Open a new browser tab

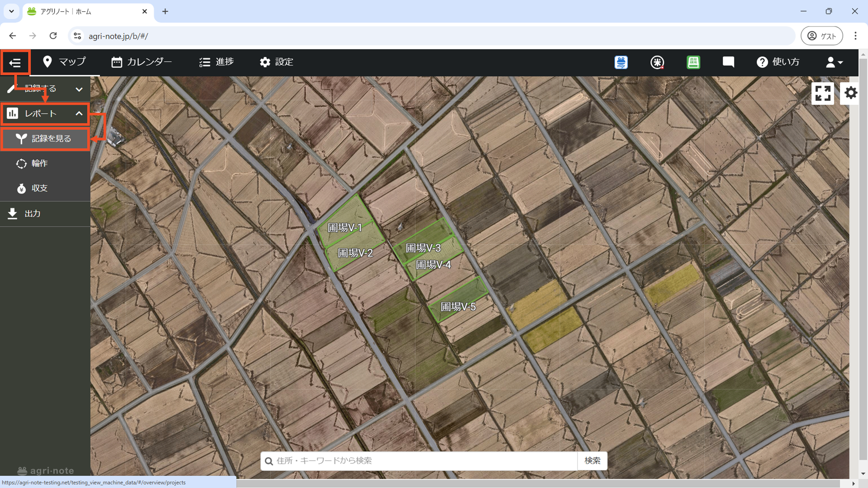click(x=165, y=12)
